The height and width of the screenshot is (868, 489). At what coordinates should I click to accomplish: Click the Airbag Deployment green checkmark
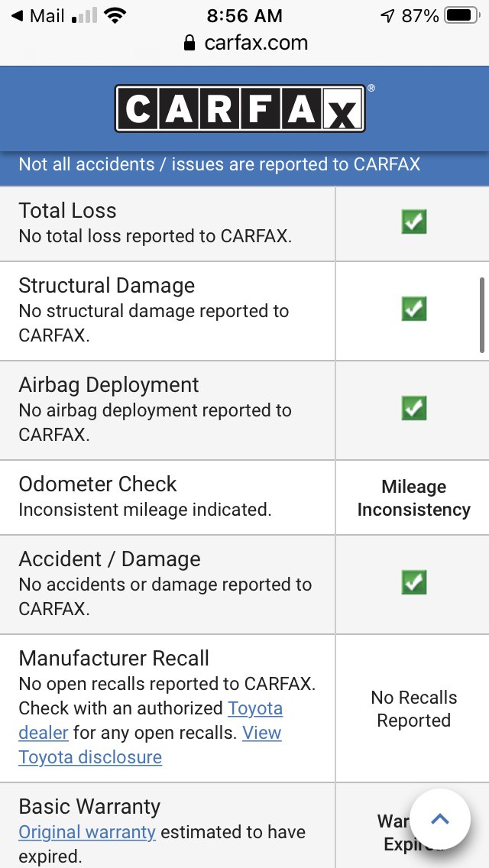(413, 409)
